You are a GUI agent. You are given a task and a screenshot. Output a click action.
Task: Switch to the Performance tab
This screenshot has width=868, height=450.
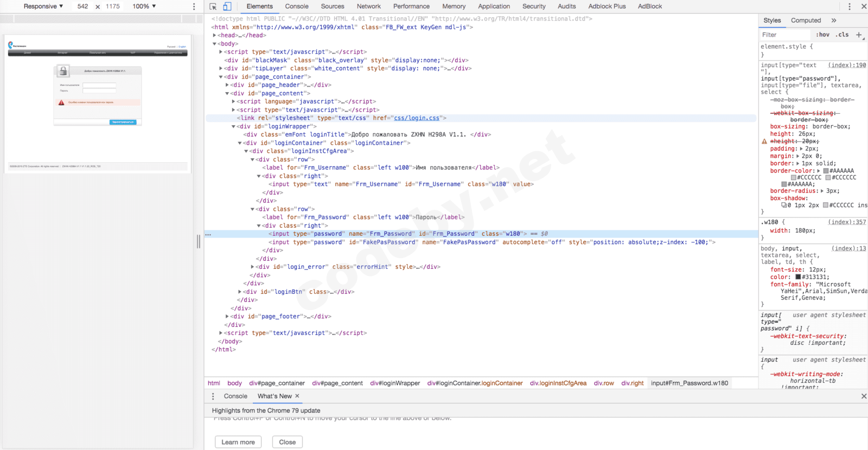[x=411, y=7]
